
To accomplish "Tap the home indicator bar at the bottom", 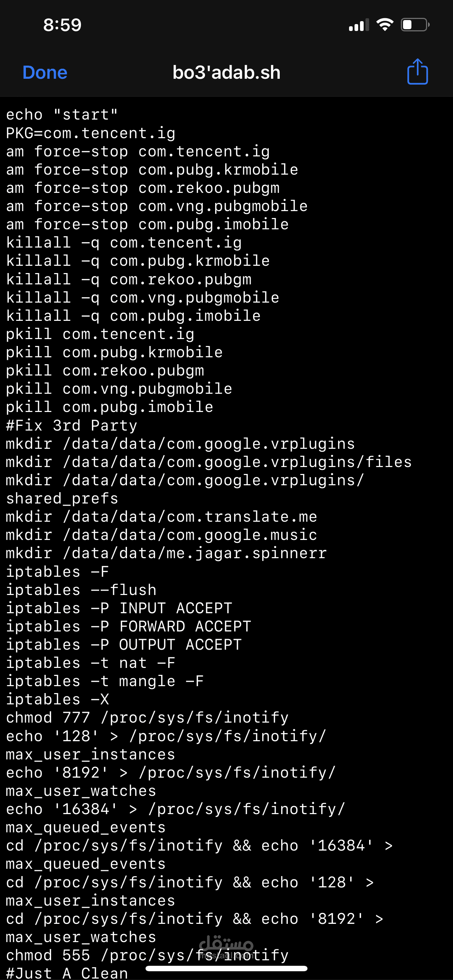I will (226, 968).
